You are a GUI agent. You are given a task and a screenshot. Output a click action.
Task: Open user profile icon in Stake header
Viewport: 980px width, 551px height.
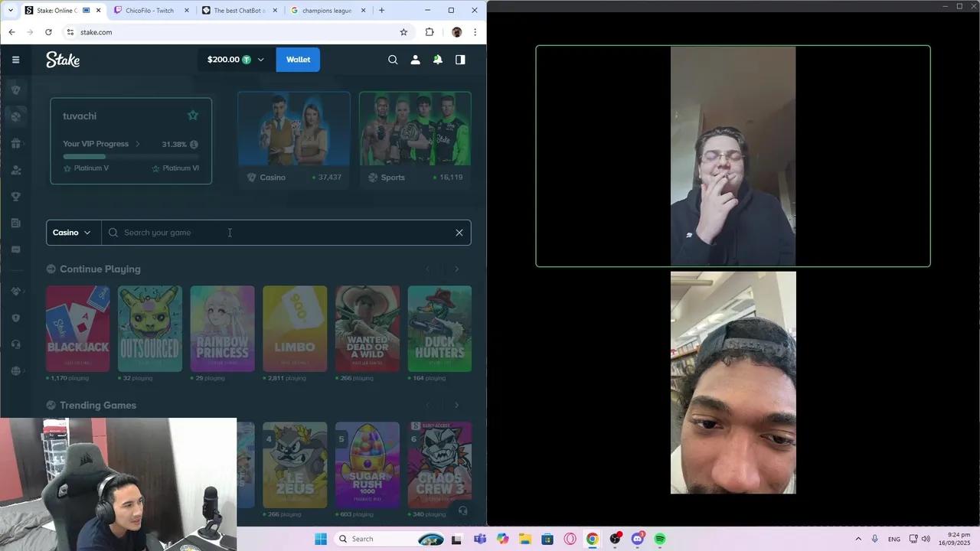point(415,60)
